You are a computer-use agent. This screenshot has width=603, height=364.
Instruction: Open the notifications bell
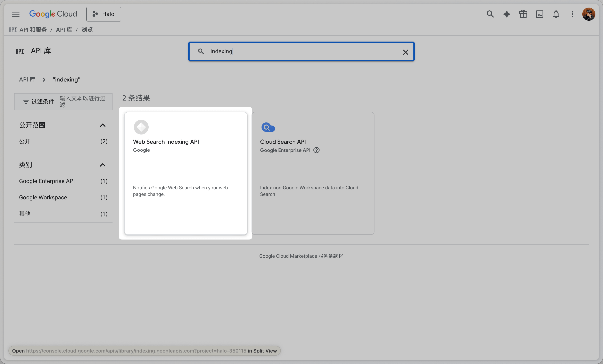(556, 14)
